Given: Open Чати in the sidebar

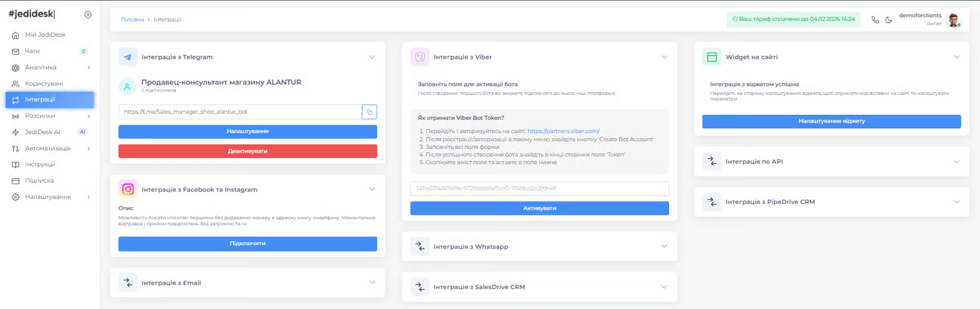Looking at the screenshot, I should pos(32,51).
